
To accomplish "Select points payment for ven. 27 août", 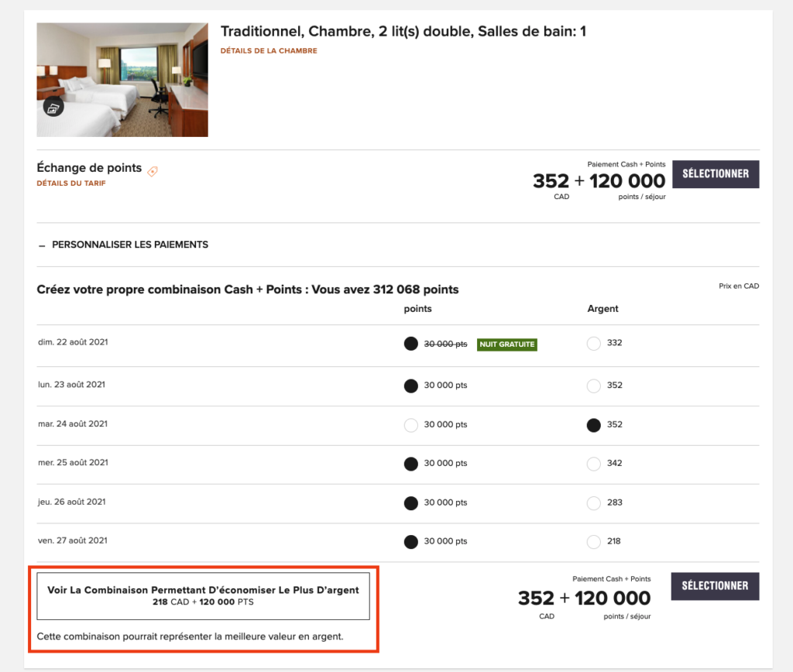I will click(411, 542).
